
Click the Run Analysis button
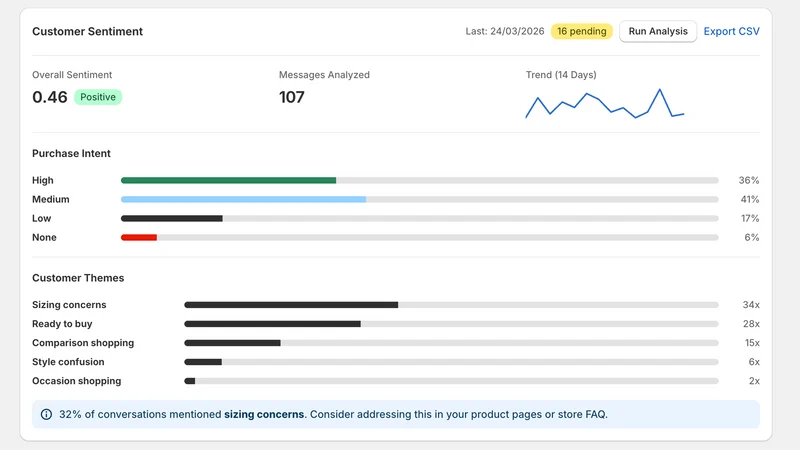coord(658,31)
